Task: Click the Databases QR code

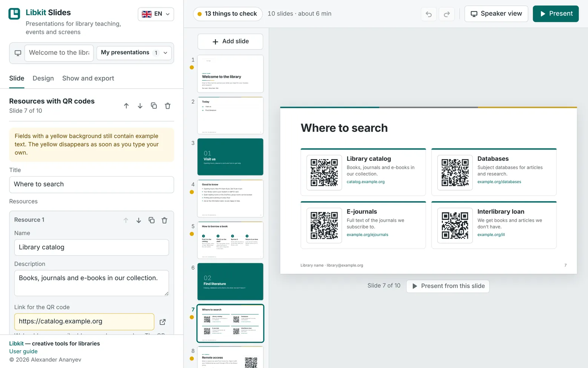Action: point(455,172)
